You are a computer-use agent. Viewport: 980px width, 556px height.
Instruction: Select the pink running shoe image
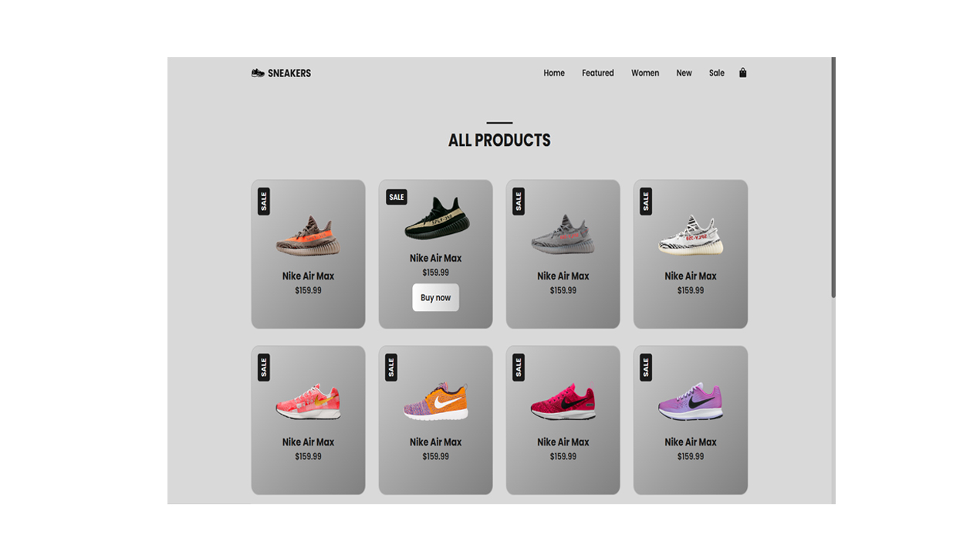pyautogui.click(x=309, y=401)
